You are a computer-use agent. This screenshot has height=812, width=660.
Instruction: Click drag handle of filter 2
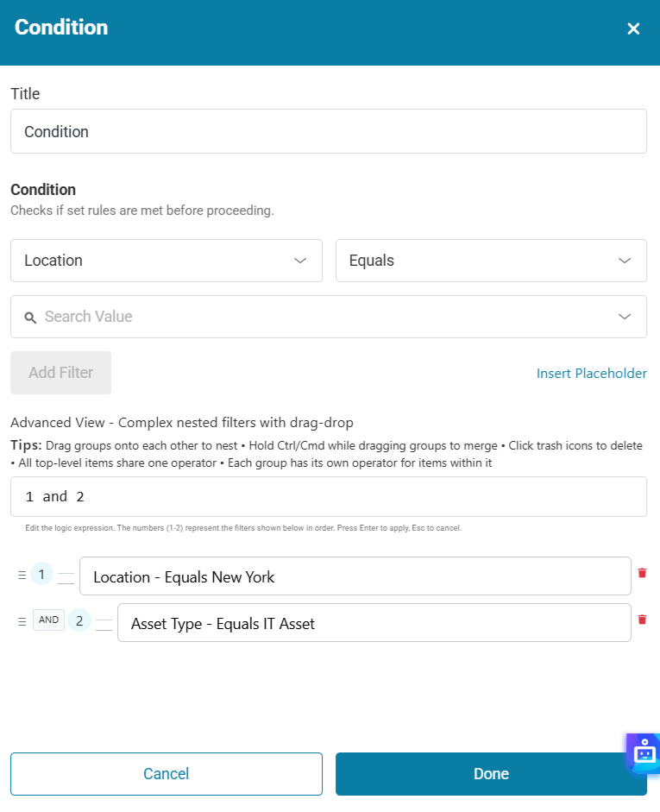[x=22, y=620]
